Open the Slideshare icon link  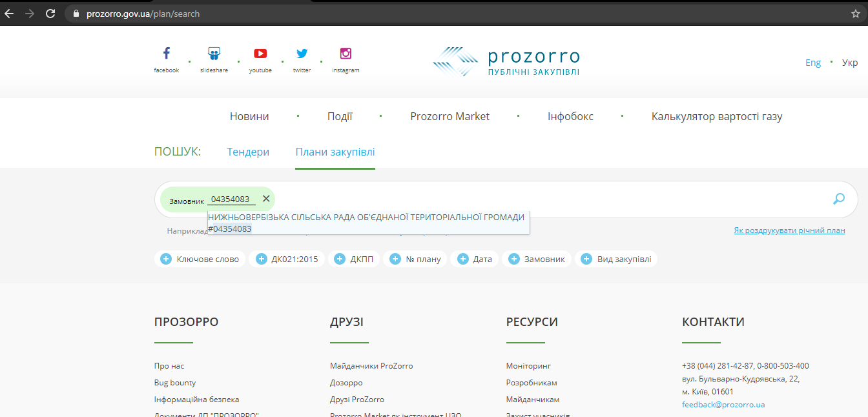(214, 54)
